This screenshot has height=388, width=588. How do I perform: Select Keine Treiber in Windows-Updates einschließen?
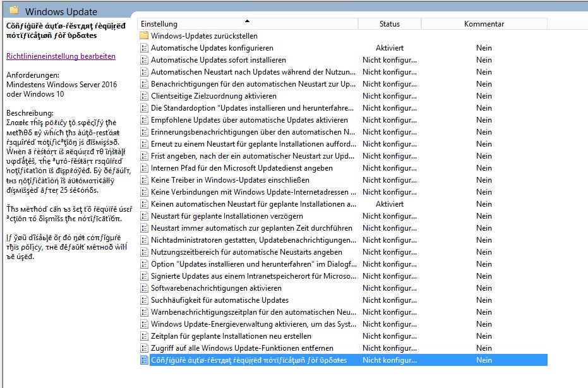(x=231, y=180)
